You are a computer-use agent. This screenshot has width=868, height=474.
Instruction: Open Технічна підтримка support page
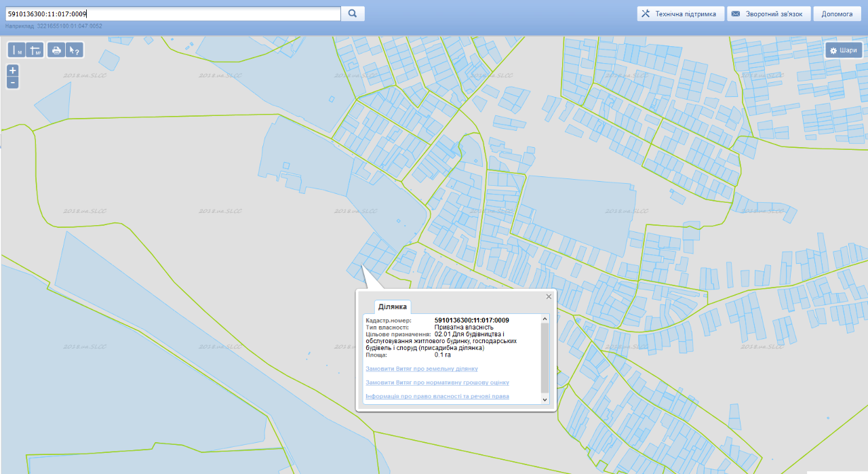click(x=680, y=14)
